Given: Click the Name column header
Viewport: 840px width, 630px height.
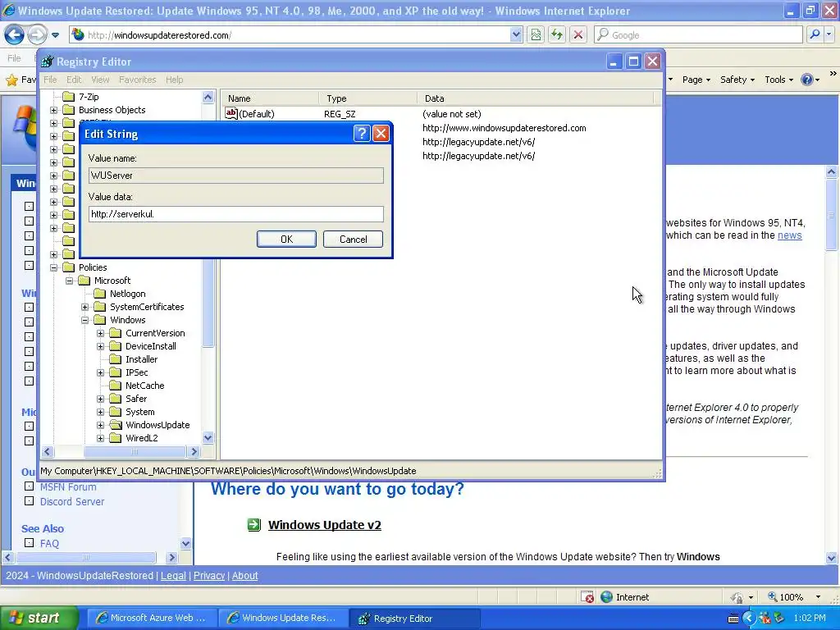Looking at the screenshot, I should pos(271,98).
